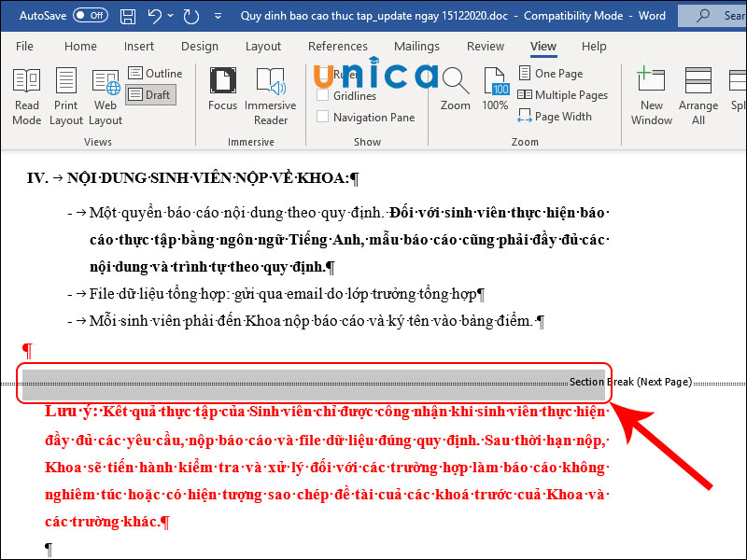
Task: Click the heading 'NỘI DUNG SINH VIÊN NỘP VỀ KHOA'
Action: 206,178
